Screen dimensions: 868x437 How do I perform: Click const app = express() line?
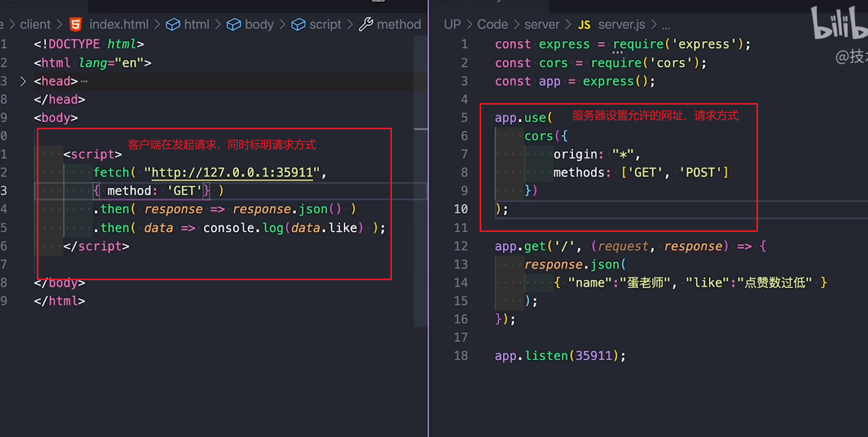[575, 81]
